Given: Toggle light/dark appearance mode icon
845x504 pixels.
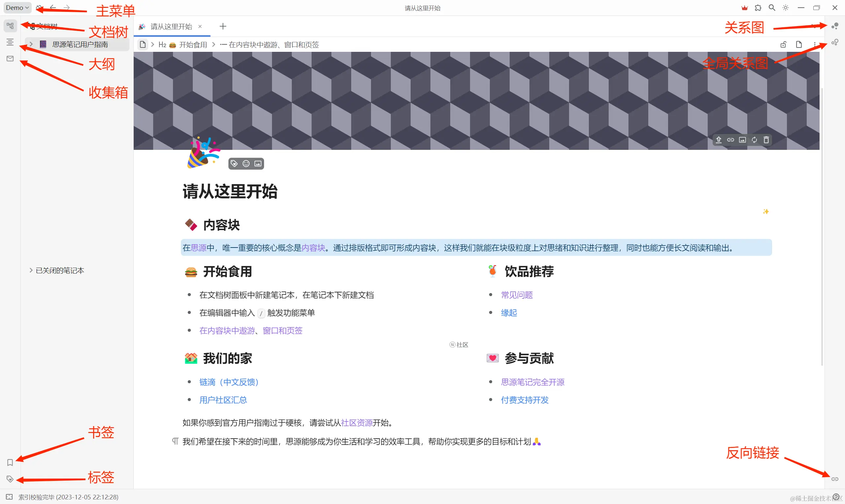Looking at the screenshot, I should tap(786, 8).
